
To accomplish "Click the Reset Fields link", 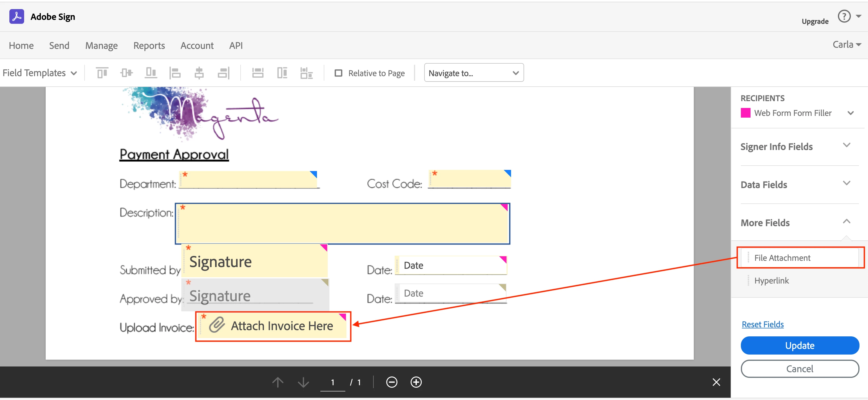I will pyautogui.click(x=762, y=324).
